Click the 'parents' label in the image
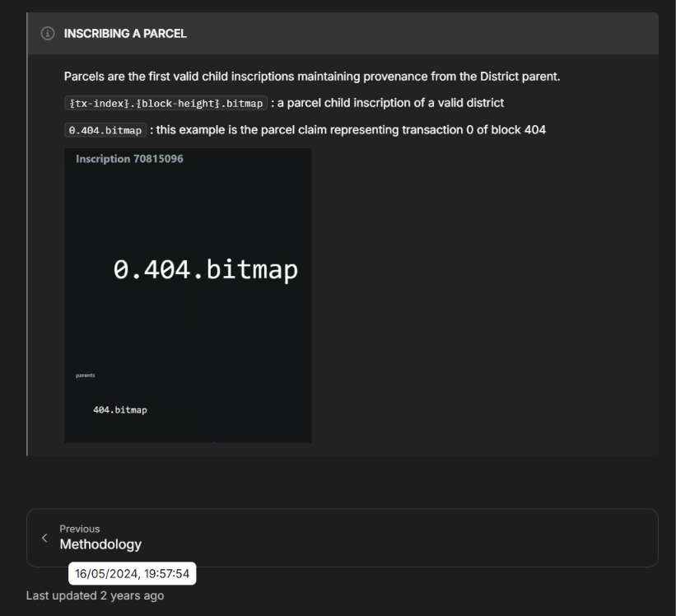 coord(86,376)
